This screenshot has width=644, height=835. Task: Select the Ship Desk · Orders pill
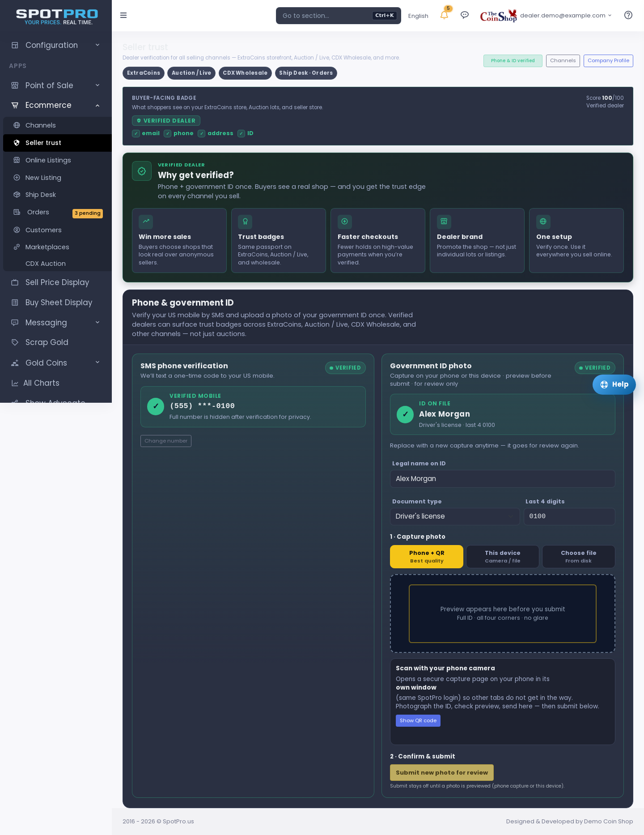coord(306,73)
